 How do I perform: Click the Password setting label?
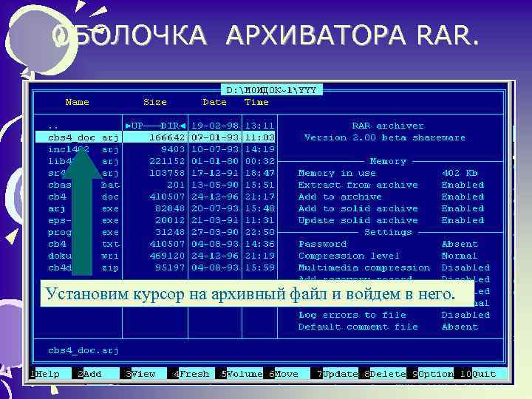coord(322,244)
